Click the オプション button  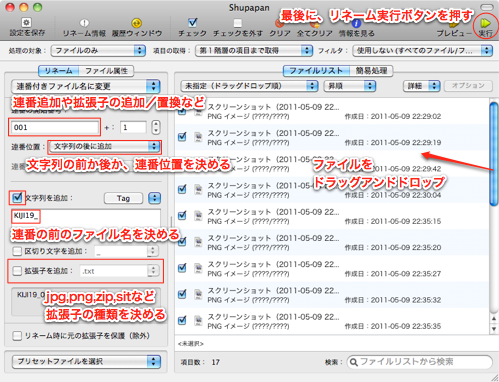(468, 86)
